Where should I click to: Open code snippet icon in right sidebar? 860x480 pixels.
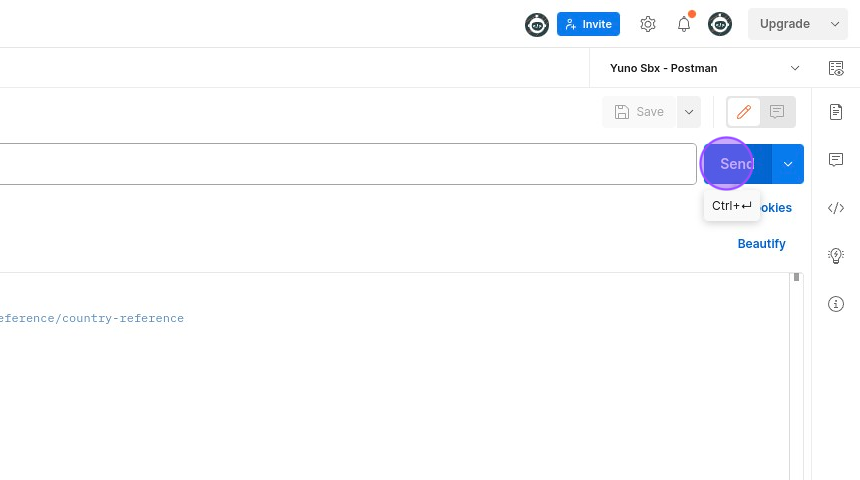tap(836, 208)
